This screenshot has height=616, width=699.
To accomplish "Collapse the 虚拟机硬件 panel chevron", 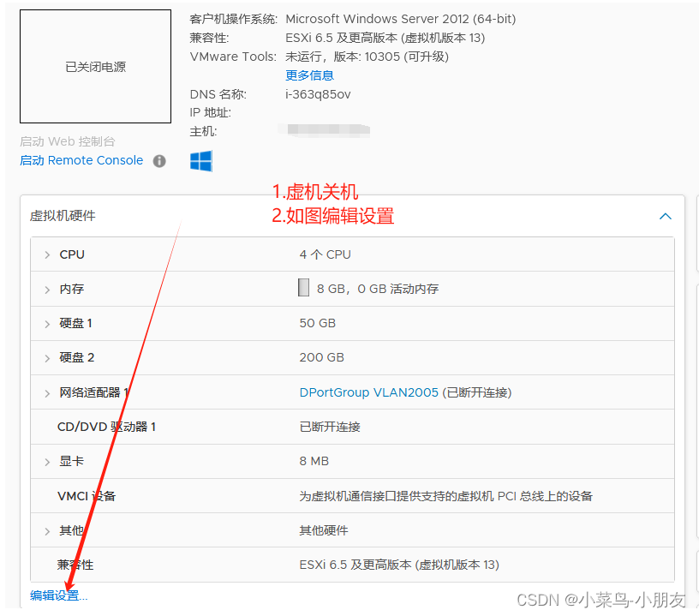I will 665,216.
